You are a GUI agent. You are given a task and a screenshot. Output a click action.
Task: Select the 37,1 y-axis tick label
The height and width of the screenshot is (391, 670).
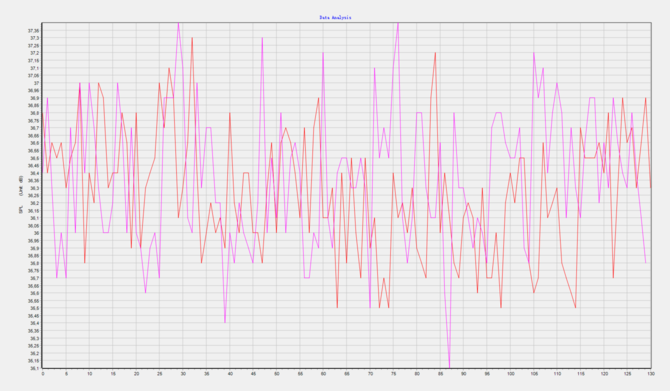(x=34, y=68)
